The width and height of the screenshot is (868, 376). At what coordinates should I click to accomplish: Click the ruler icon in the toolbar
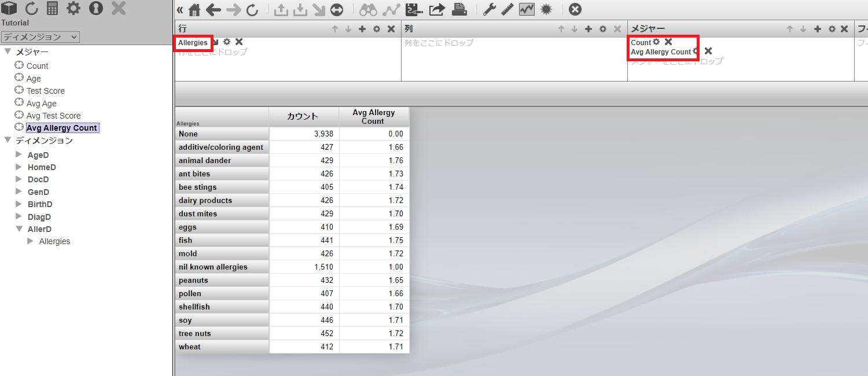(507, 9)
